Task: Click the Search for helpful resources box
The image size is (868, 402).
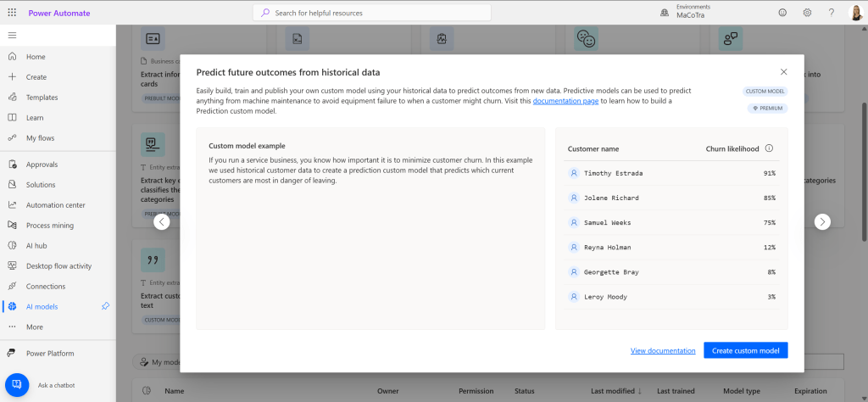Action: pos(371,13)
